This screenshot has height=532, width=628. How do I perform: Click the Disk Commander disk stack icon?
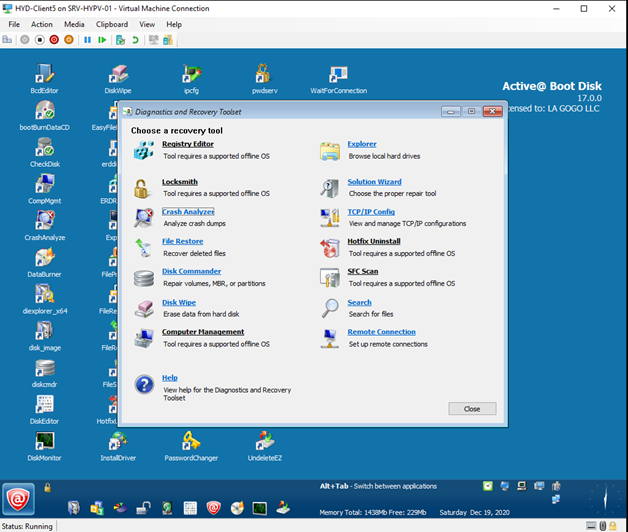tap(144, 278)
